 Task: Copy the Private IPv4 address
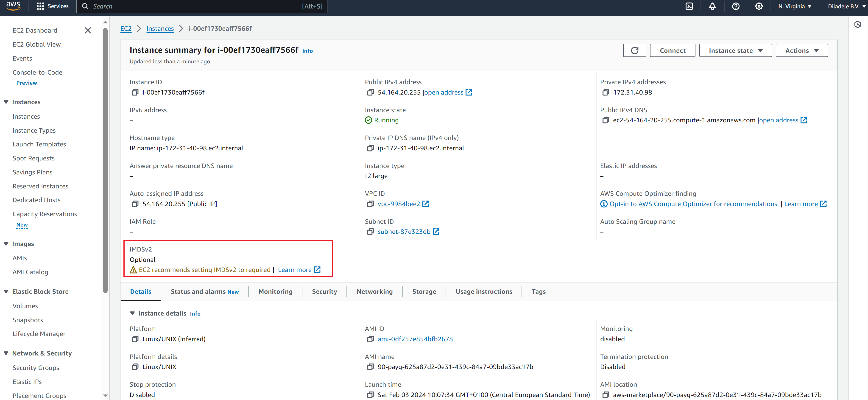606,92
